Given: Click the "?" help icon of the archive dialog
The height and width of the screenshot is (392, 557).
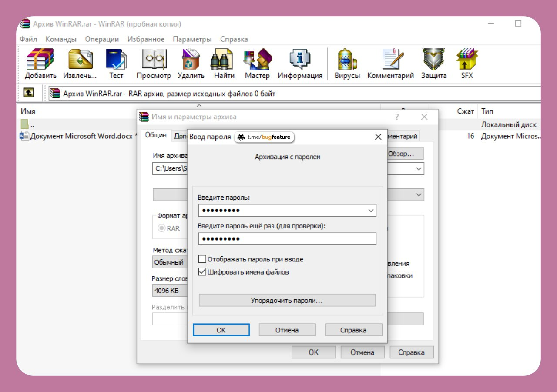Looking at the screenshot, I should pos(397,117).
